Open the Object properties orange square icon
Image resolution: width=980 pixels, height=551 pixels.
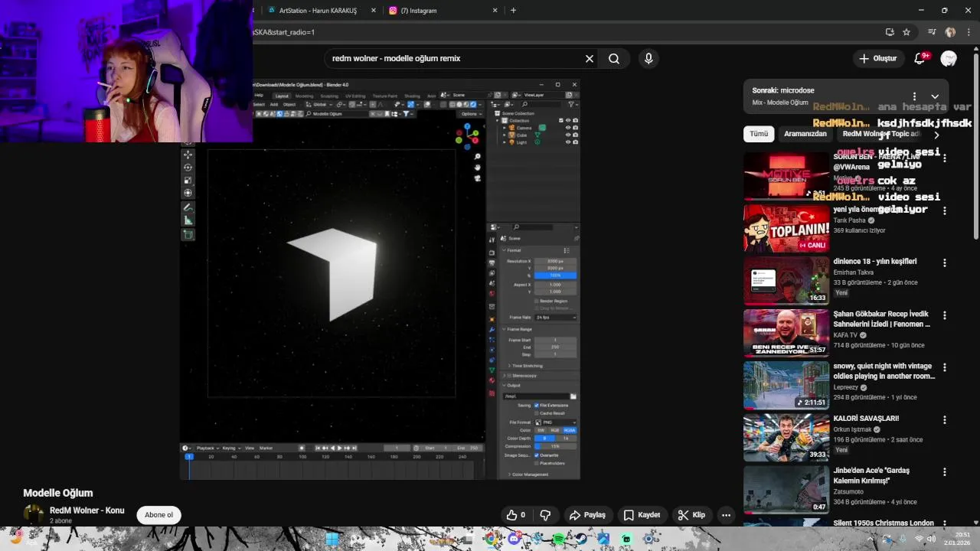[x=492, y=320]
